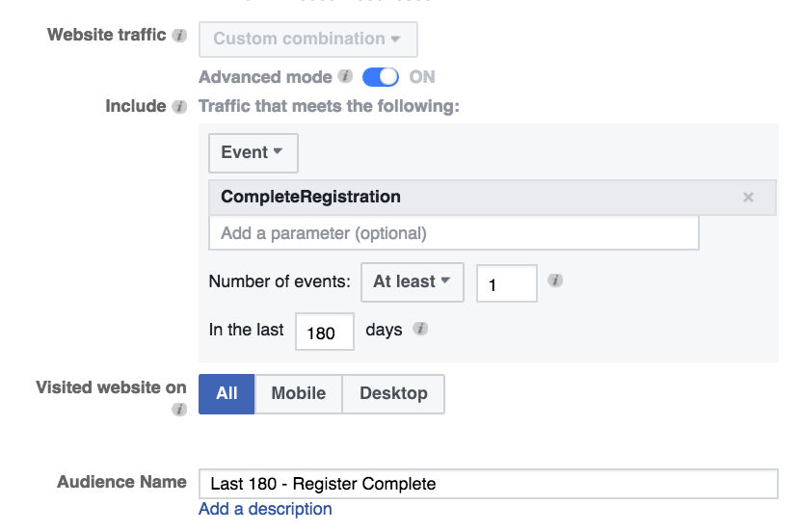Click the Audience Name text field
Viewport: 800px width, 532px height.
tap(488, 483)
